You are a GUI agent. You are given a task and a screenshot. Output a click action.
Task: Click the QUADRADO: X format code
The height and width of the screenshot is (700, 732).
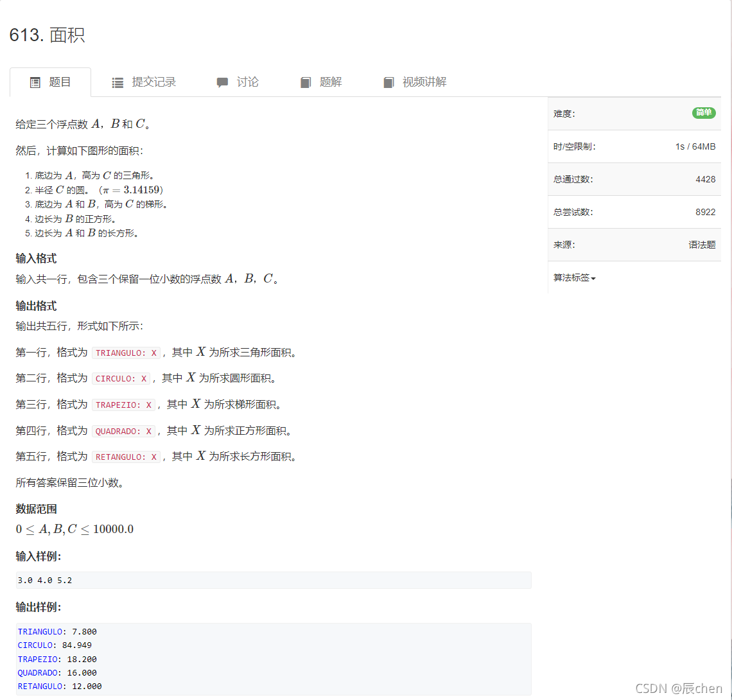click(x=124, y=431)
